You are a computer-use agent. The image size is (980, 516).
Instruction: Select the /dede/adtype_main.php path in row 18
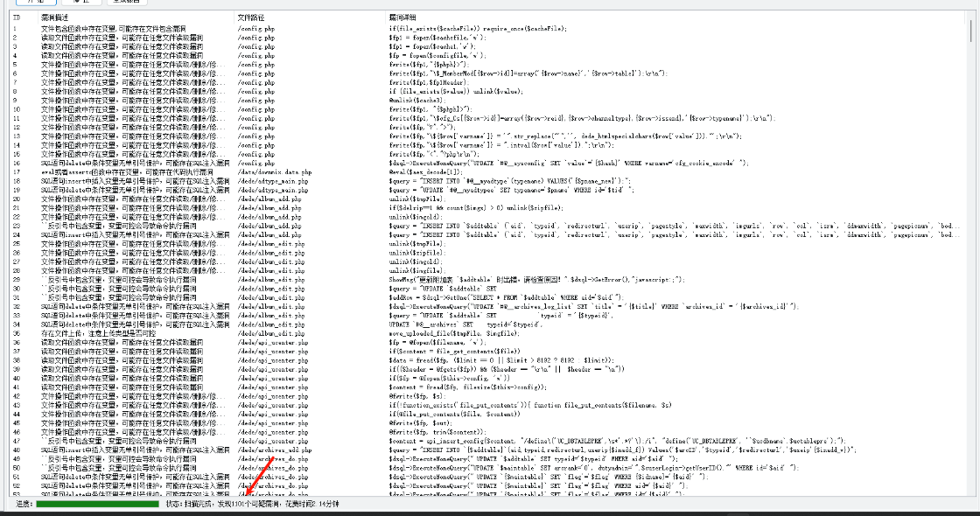[272, 181]
